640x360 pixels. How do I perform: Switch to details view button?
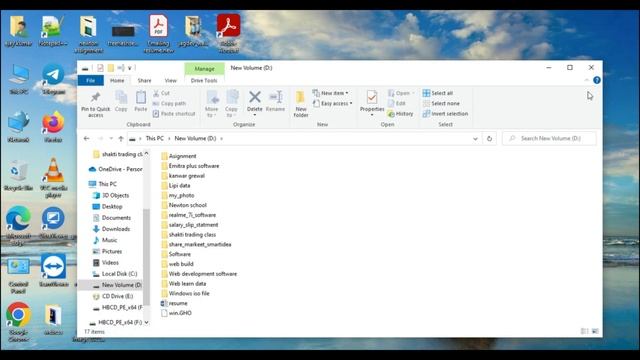coord(584,331)
